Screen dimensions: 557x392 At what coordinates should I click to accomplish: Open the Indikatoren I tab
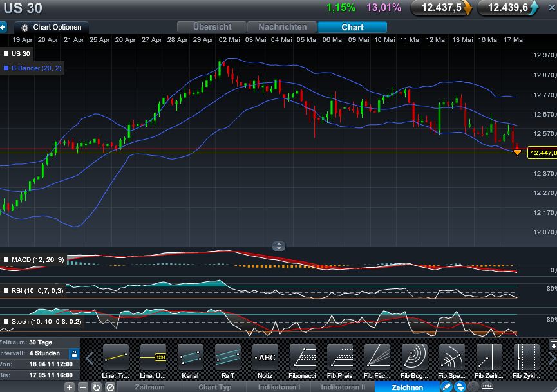click(x=279, y=387)
